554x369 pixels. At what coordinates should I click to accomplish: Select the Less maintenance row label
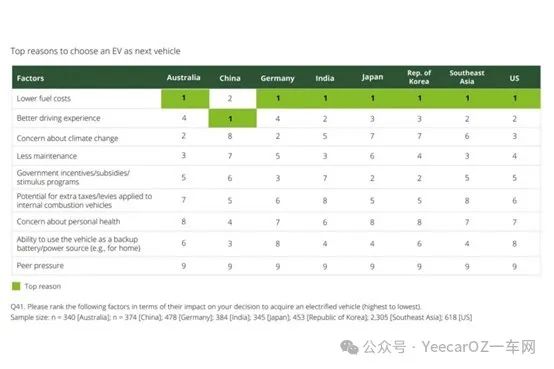coord(46,156)
